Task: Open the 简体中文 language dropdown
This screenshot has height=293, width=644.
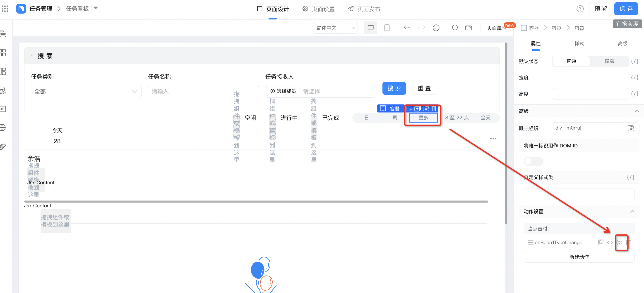Action: click(335, 28)
